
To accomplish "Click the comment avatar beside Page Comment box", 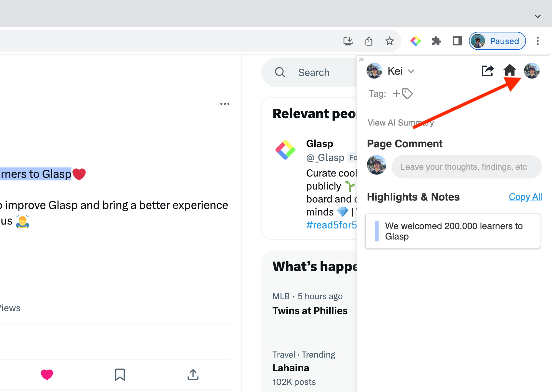I will pyautogui.click(x=377, y=165).
